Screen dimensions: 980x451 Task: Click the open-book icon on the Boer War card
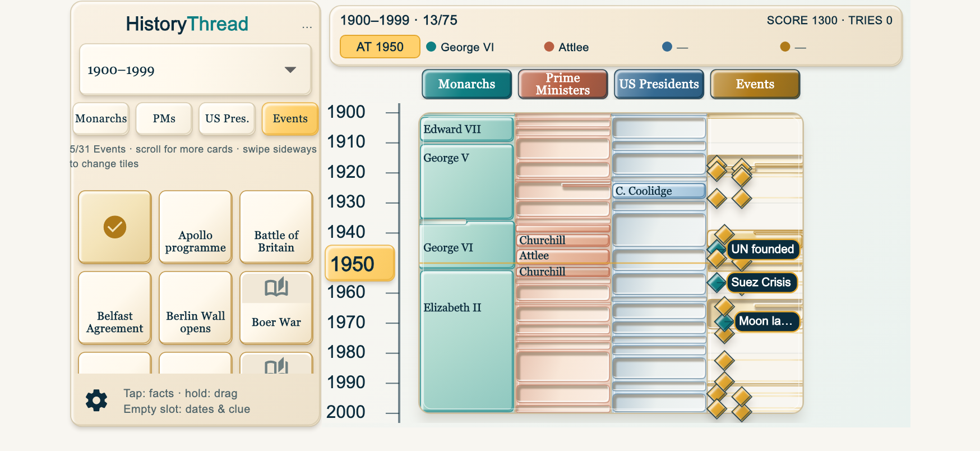coord(276,287)
